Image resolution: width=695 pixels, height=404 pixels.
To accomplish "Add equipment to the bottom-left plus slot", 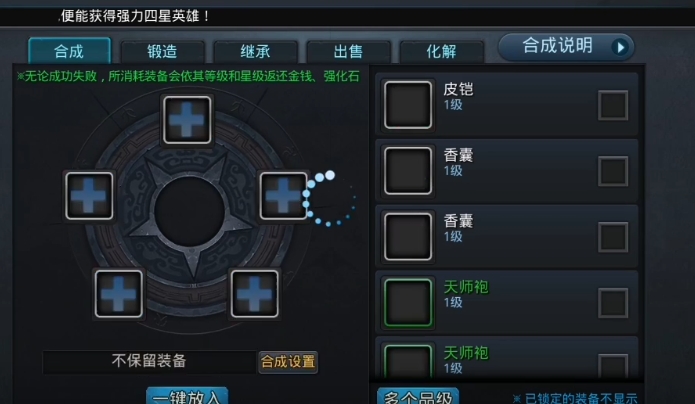I will pos(119,294).
